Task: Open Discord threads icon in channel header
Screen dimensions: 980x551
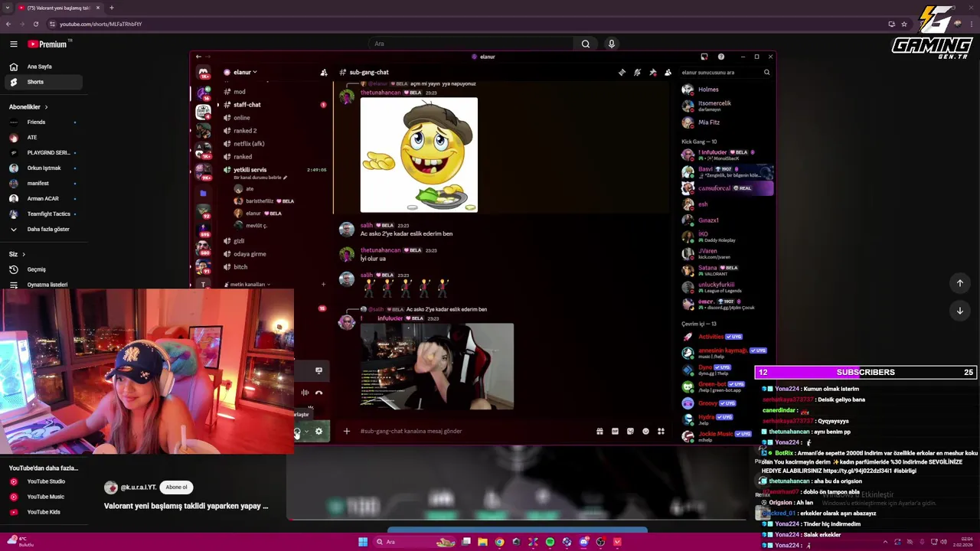Action: (622, 73)
